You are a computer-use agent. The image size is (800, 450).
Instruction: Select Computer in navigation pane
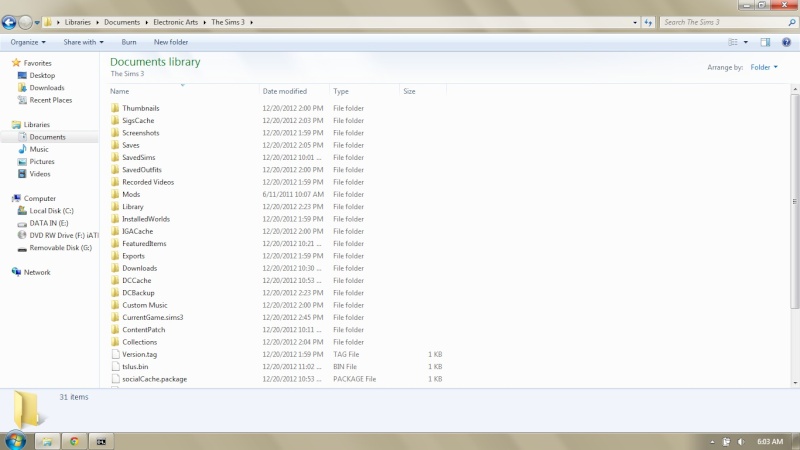point(34,198)
